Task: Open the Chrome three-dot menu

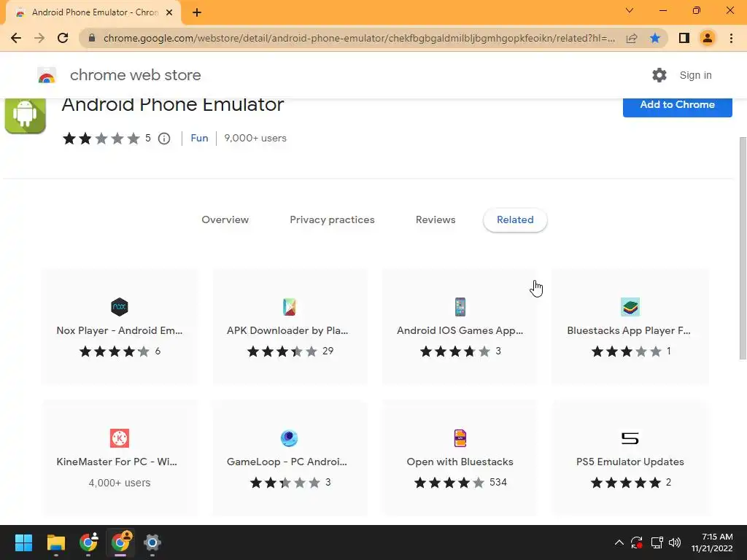Action: click(731, 38)
